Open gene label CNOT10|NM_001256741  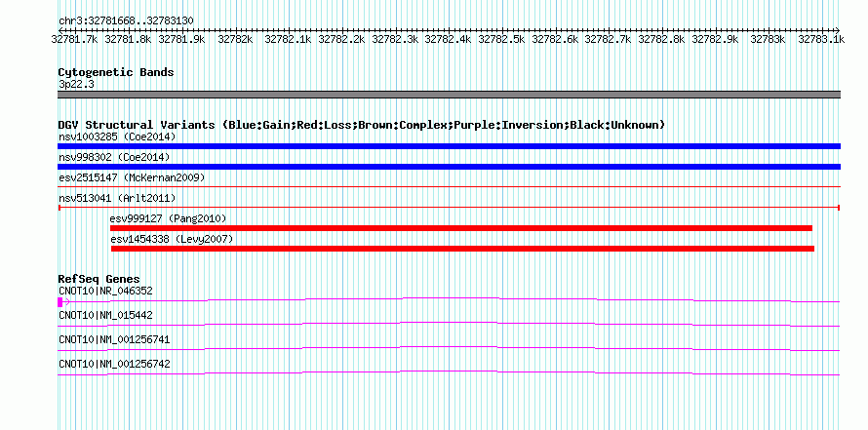114,339
